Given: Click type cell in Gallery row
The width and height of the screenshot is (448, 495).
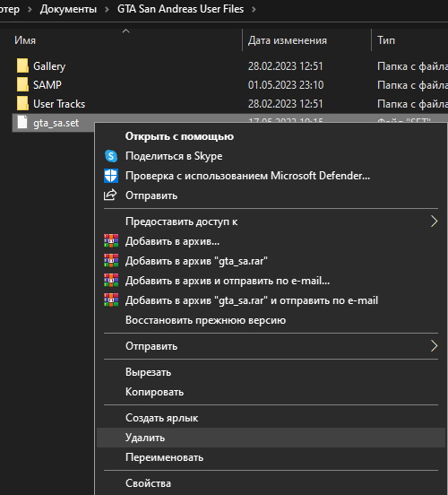Looking at the screenshot, I should tap(412, 66).
